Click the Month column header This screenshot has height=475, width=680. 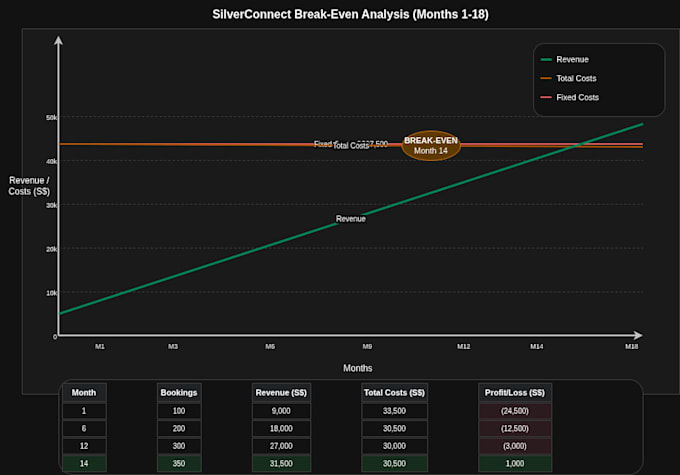pos(84,393)
